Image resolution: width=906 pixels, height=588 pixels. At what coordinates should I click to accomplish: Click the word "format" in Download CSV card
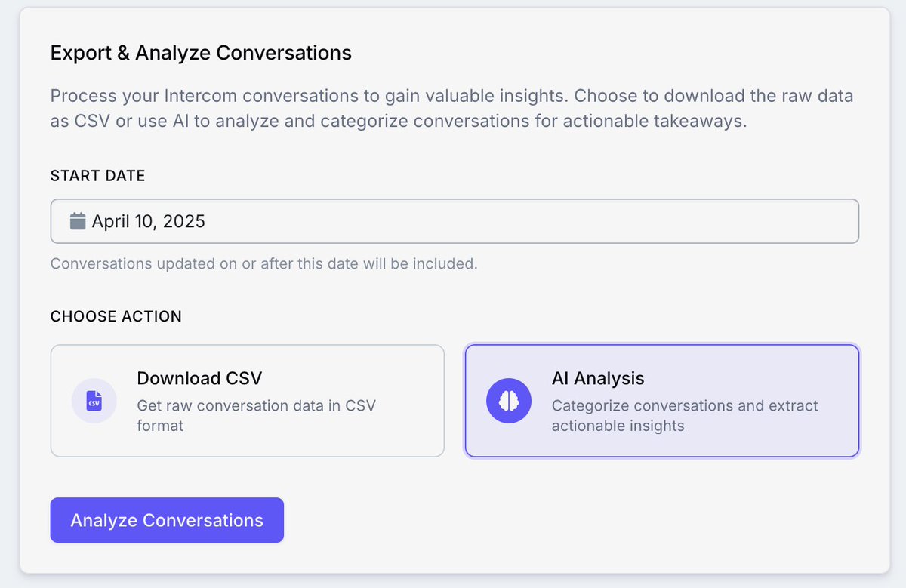click(x=160, y=426)
